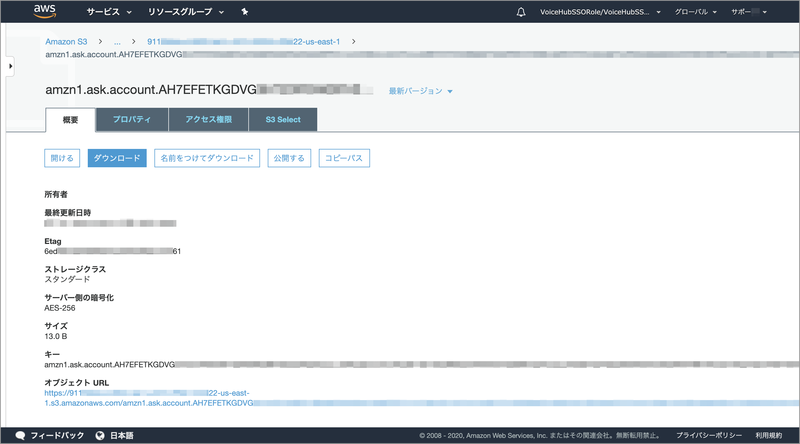Image resolution: width=800 pixels, height=444 pixels.
Task: Click the object name heading
Action: [x=209, y=90]
